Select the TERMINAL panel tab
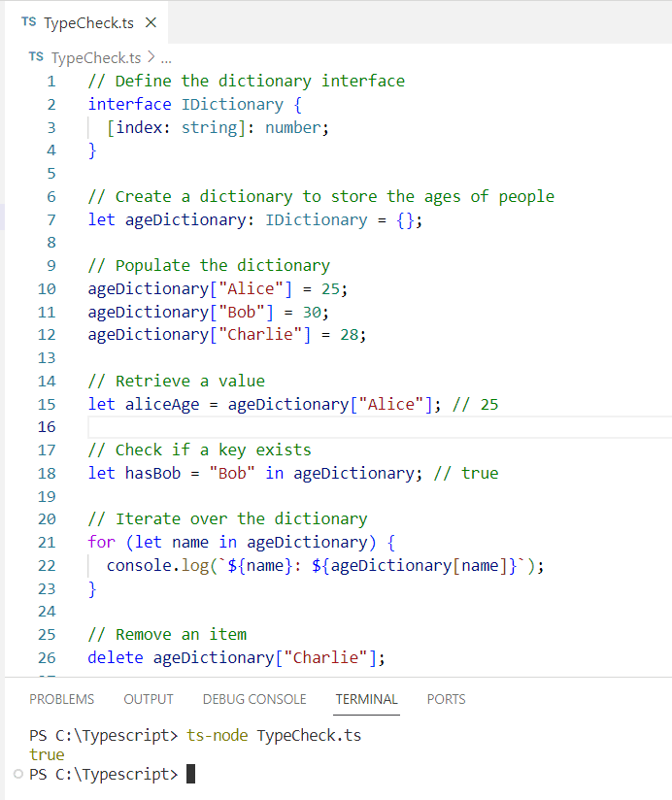This screenshot has width=672, height=800. [366, 699]
